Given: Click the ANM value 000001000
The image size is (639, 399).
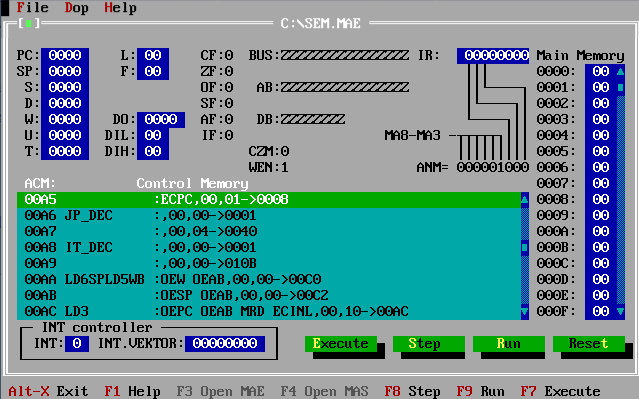Looking at the screenshot, I should (x=493, y=167).
